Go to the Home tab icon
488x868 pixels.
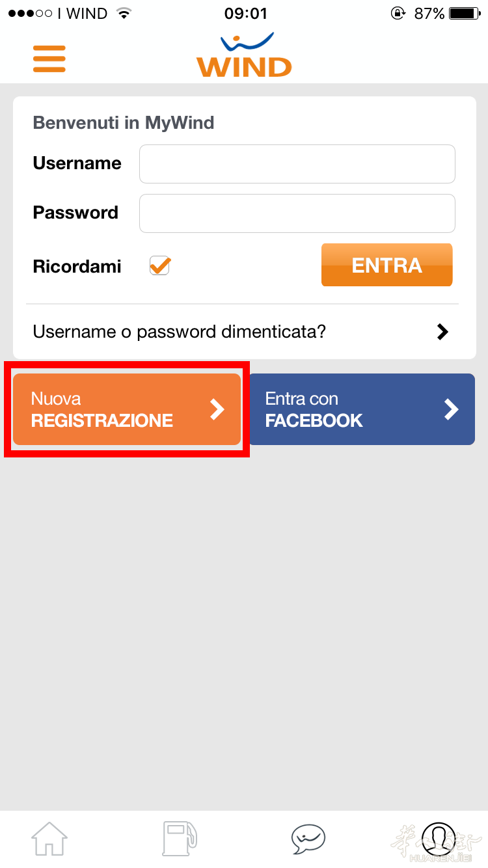point(50,838)
